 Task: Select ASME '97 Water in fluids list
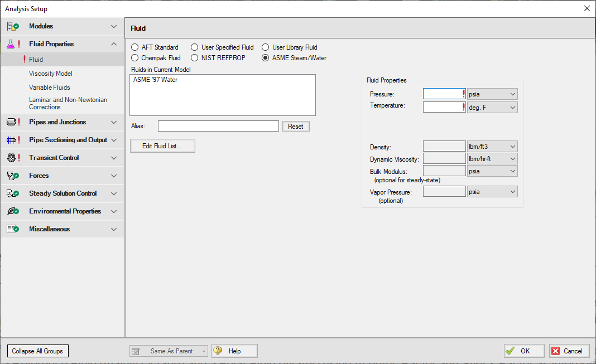(156, 80)
